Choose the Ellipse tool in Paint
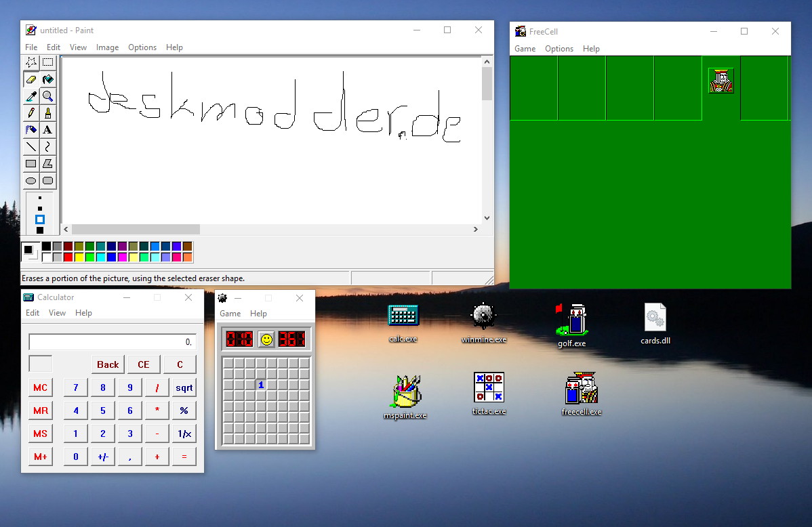This screenshot has width=812, height=527. pyautogui.click(x=31, y=181)
